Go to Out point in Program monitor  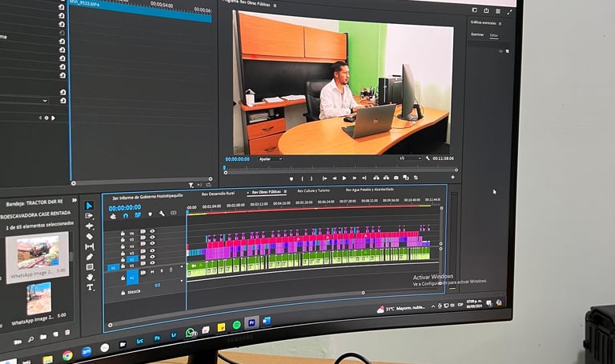(364, 178)
